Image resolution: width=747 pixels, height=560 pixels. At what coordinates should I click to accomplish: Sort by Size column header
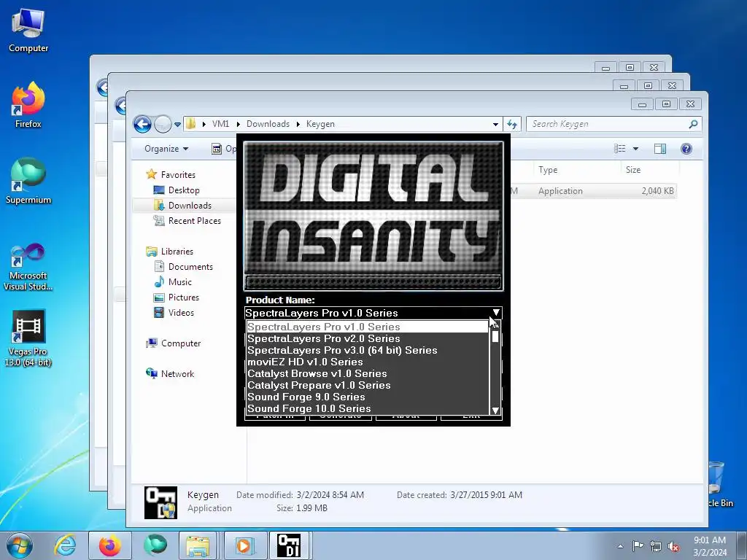tap(633, 169)
